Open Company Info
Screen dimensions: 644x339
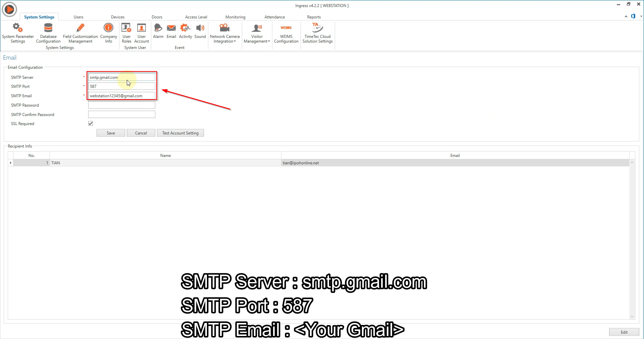109,33
